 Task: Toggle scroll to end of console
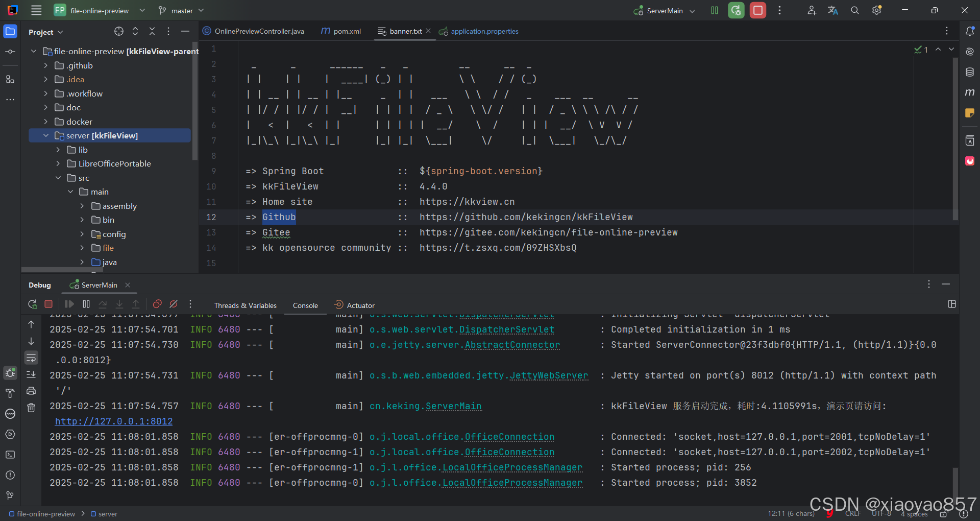tap(31, 374)
